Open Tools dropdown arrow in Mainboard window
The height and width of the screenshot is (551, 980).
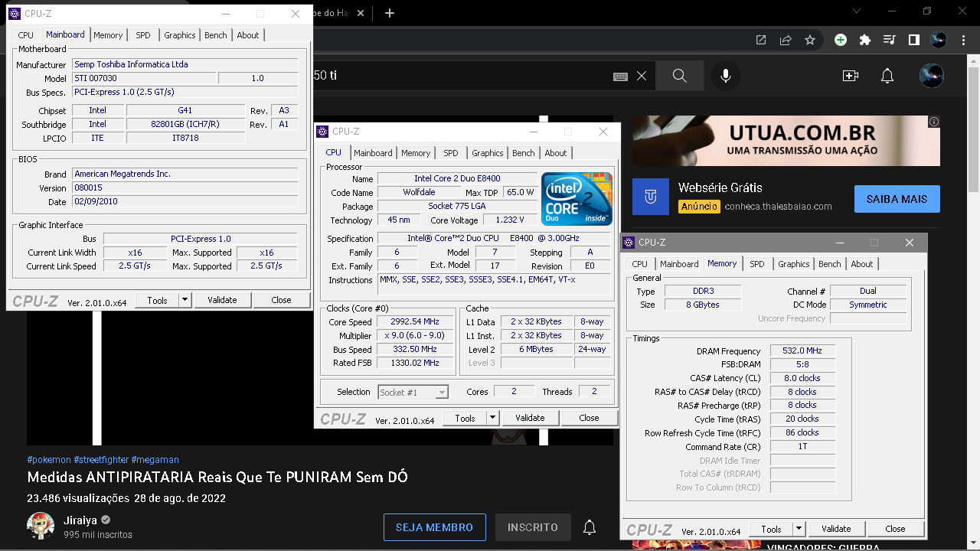[x=185, y=300]
